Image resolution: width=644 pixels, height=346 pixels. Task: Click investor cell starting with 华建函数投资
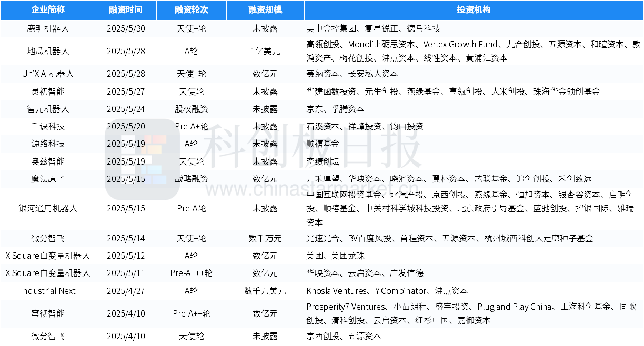pos(453,91)
